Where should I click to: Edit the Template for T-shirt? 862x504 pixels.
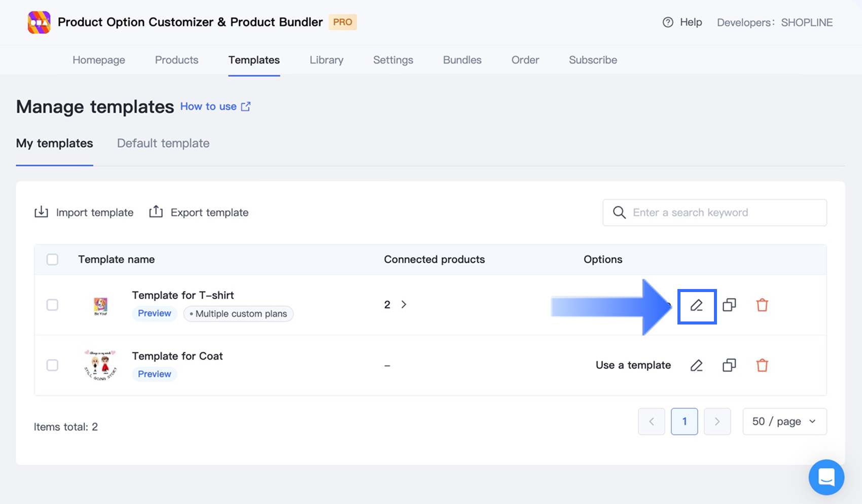(x=697, y=305)
